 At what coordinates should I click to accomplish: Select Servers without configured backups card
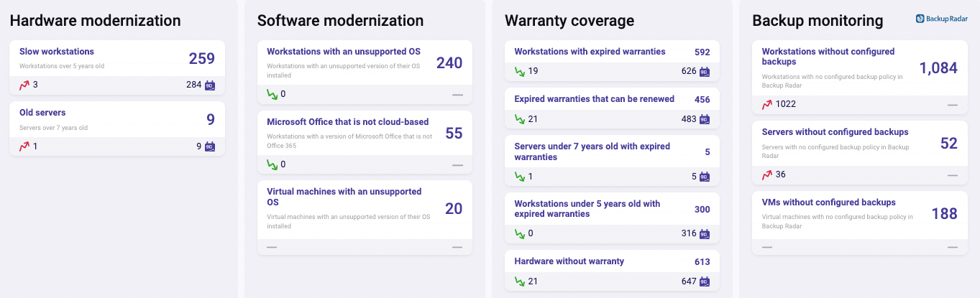click(859, 152)
